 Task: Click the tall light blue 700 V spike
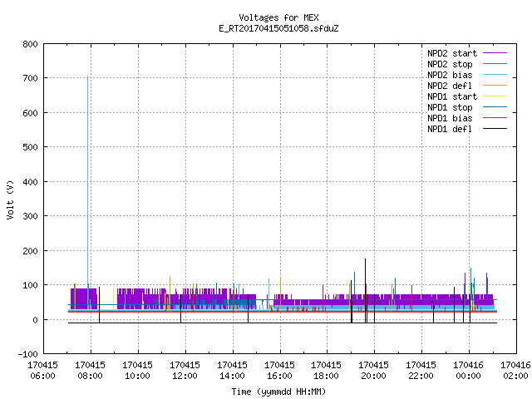pos(87,180)
